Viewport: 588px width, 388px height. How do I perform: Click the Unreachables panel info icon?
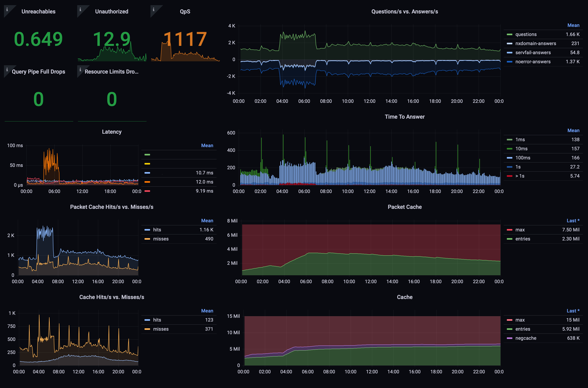point(7,9)
